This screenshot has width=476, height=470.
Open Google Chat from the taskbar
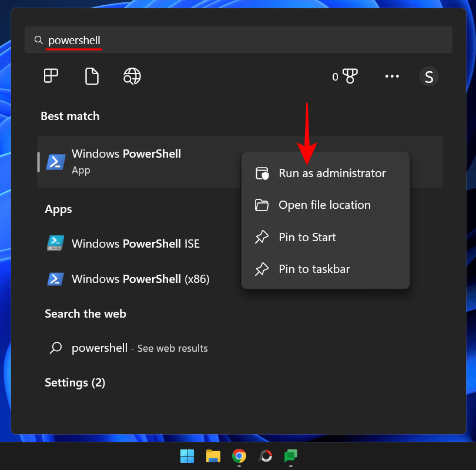291,456
